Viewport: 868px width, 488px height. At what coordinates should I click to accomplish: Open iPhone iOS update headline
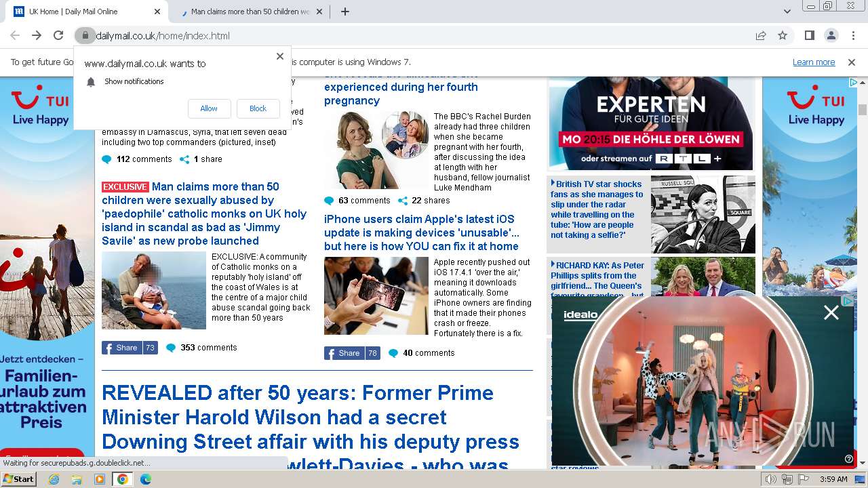point(421,232)
